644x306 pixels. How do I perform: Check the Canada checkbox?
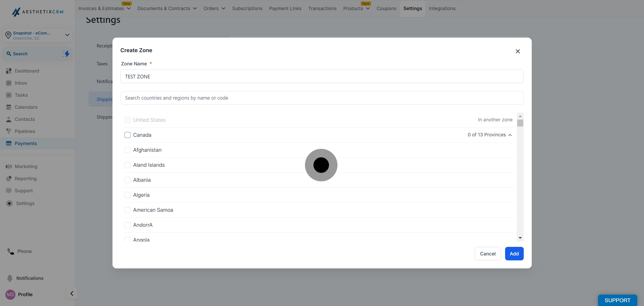coord(127,135)
